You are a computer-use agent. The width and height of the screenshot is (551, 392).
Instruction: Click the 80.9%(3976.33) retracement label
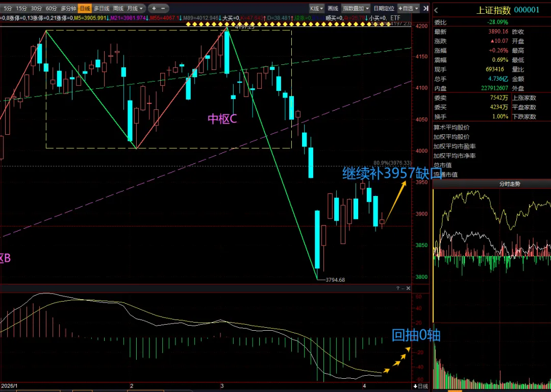[392, 163]
